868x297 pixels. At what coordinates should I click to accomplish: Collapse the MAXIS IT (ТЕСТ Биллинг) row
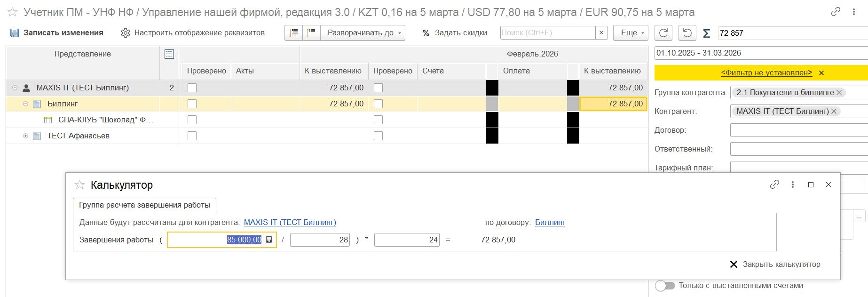pos(15,88)
